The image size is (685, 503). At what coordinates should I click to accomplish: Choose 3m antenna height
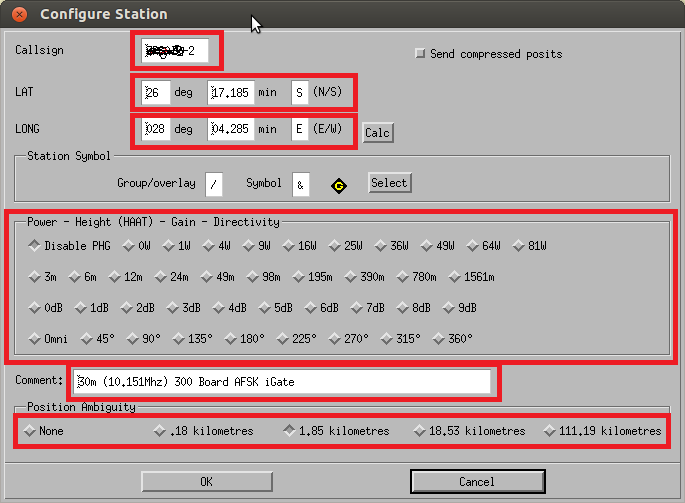42,277
